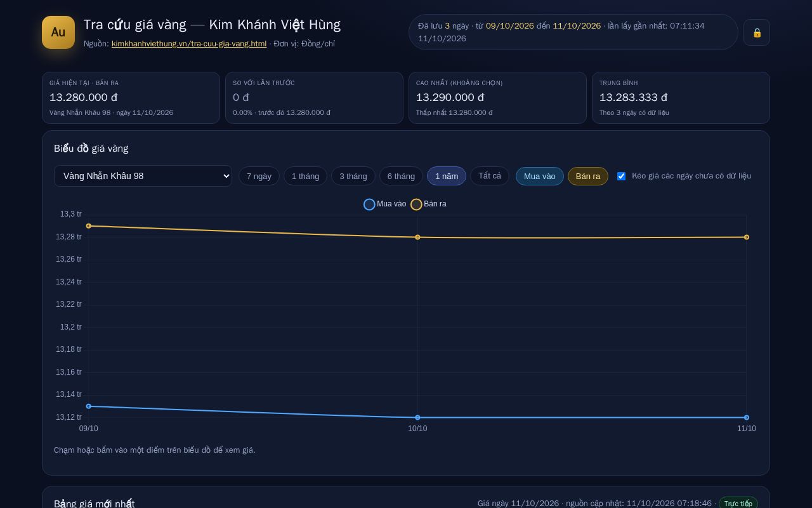Select the 1 năm range
Image resolution: width=812 pixels, height=508 pixels.
pyautogui.click(x=447, y=176)
